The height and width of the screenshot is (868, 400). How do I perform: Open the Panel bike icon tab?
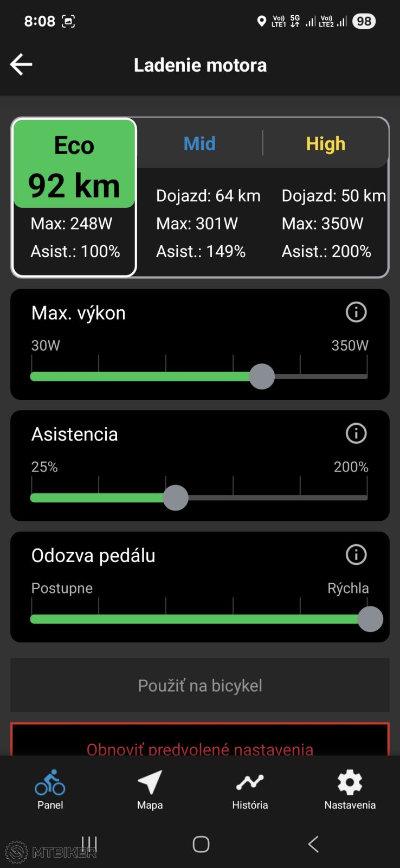click(x=50, y=789)
